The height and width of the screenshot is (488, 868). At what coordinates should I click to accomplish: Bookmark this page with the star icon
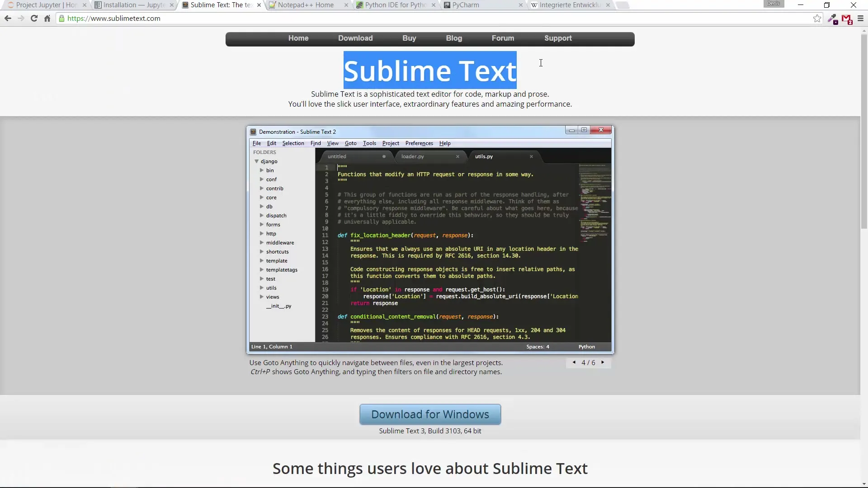tap(817, 19)
